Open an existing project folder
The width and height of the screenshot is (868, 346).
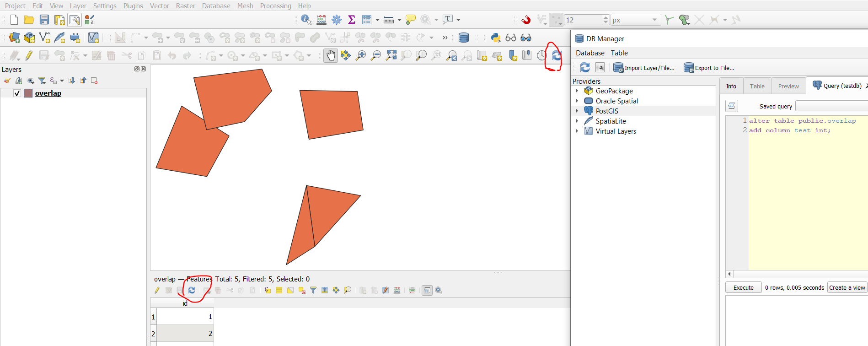point(29,20)
